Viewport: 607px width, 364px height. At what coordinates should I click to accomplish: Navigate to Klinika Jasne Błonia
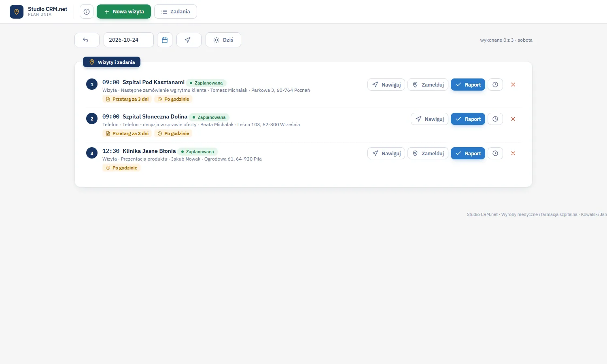(x=386, y=153)
